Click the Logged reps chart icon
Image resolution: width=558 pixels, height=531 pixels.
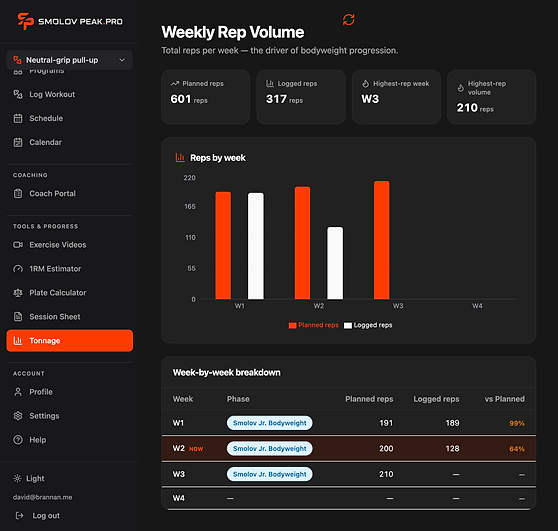270,84
